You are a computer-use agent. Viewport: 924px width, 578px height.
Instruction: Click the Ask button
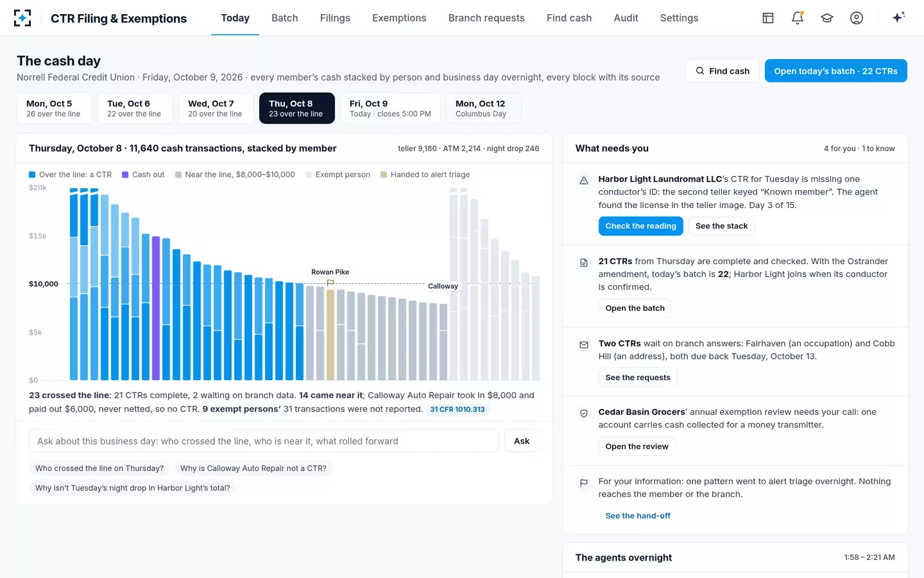click(x=522, y=441)
